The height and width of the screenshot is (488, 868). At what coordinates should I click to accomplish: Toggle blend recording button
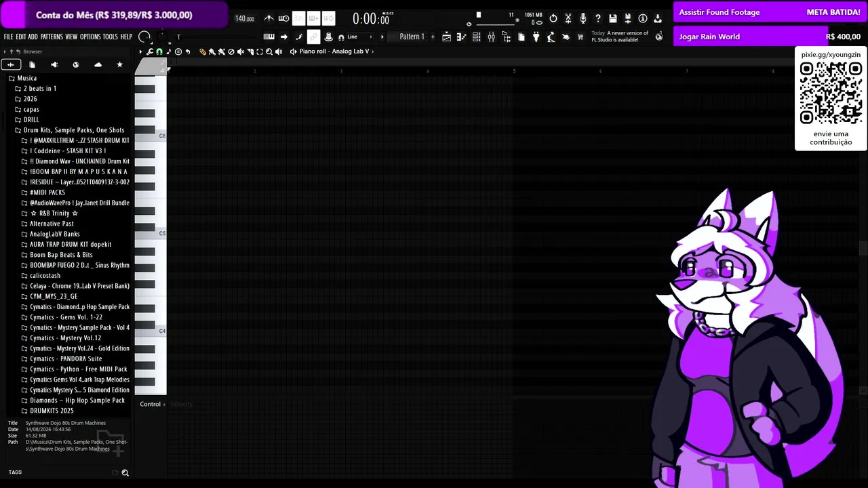(x=329, y=18)
